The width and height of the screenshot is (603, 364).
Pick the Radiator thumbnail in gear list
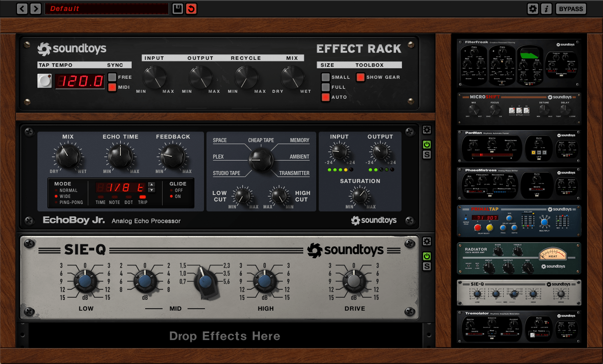click(x=519, y=258)
